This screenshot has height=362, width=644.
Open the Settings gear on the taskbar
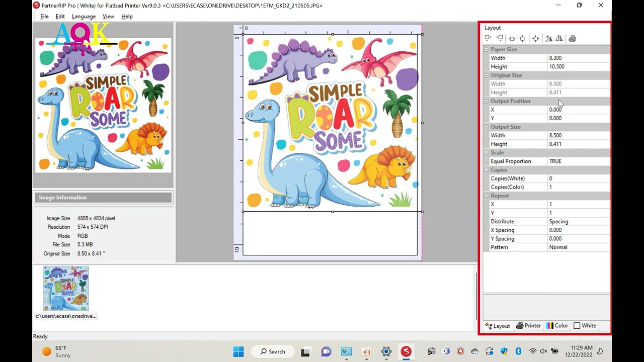[386, 351]
